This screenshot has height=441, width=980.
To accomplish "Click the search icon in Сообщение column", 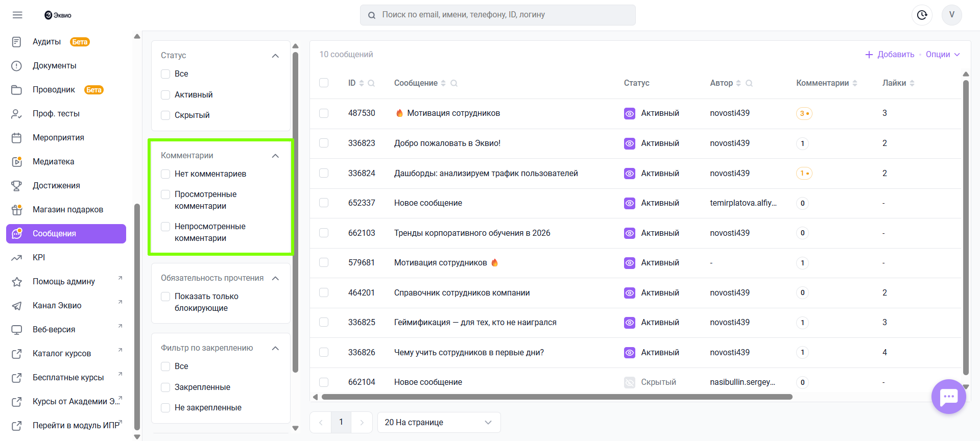I will click(454, 83).
